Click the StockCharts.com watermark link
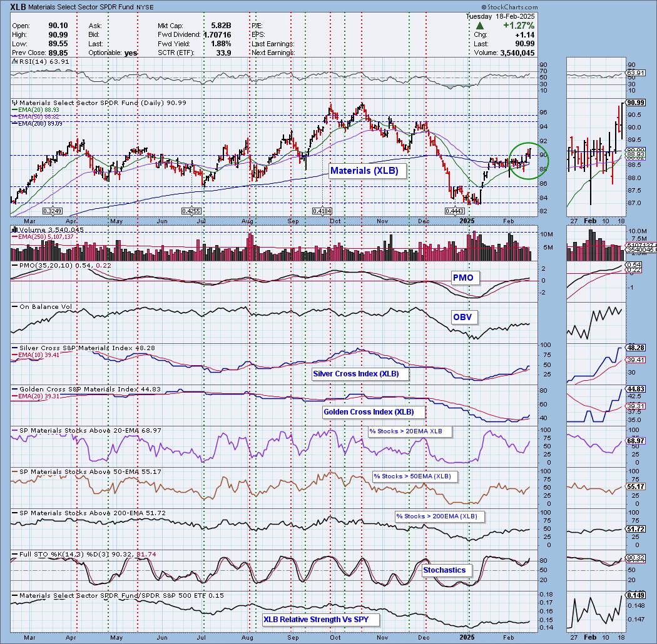This screenshot has width=657, height=644. pos(509,7)
